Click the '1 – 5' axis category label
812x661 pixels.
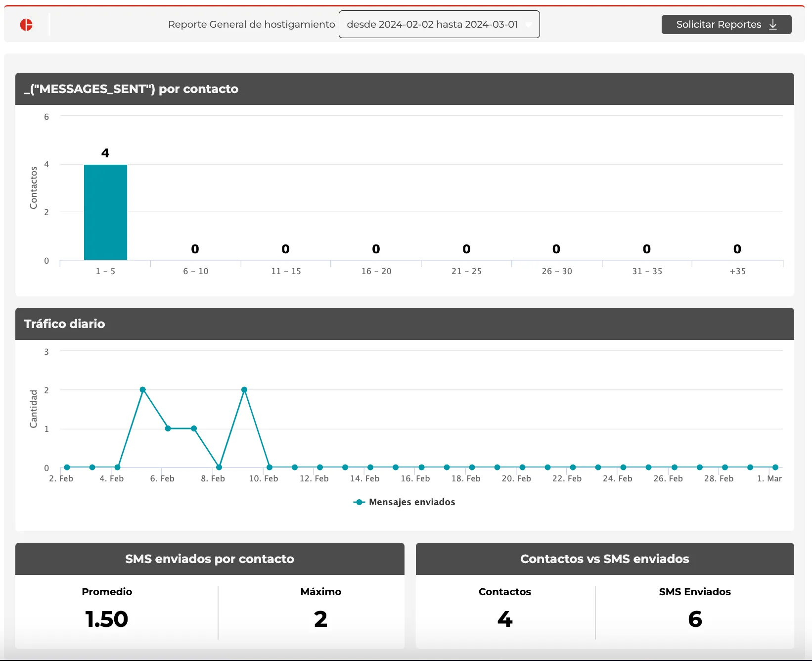[x=105, y=271]
